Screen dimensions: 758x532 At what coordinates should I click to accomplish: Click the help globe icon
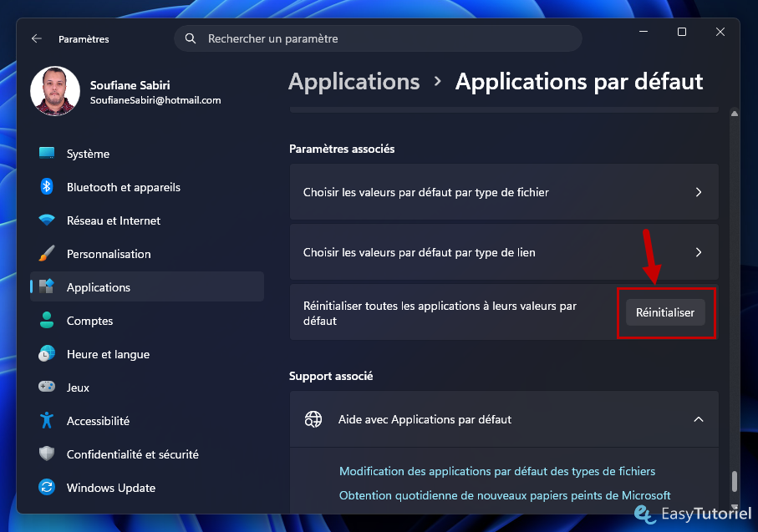313,419
